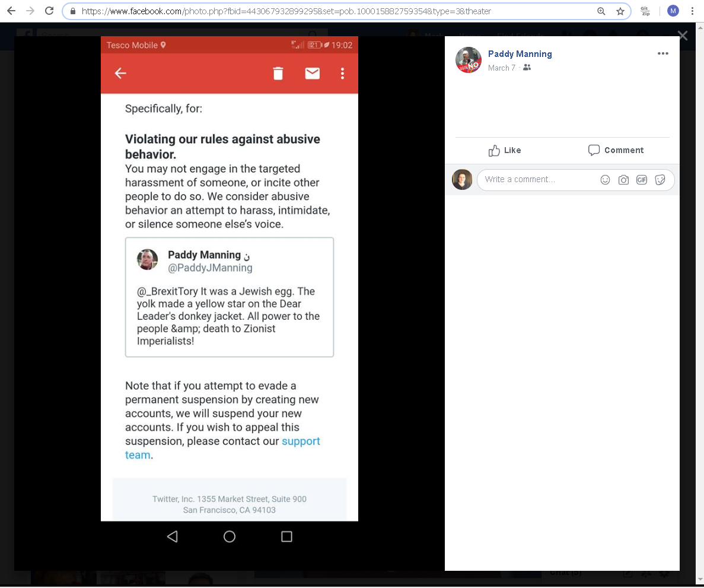Viewport: 704px width, 588px height.
Task: Open Chrome's three-dot menu
Action: 692,11
